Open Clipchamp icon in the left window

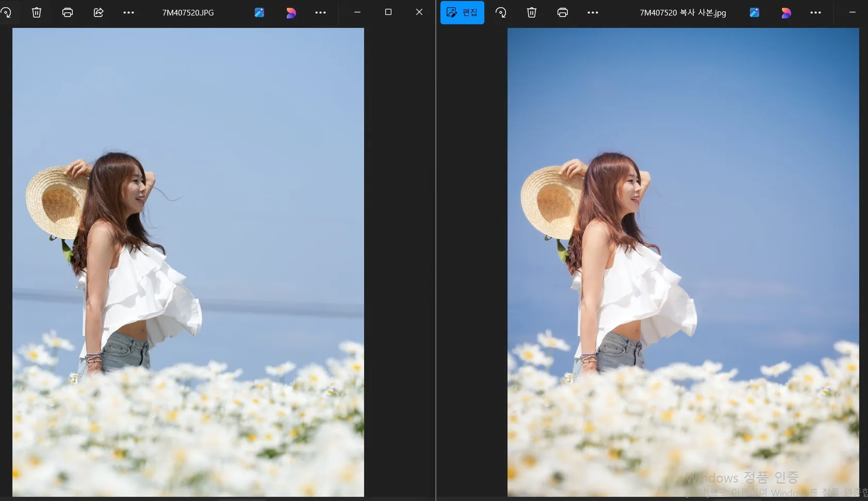click(291, 12)
